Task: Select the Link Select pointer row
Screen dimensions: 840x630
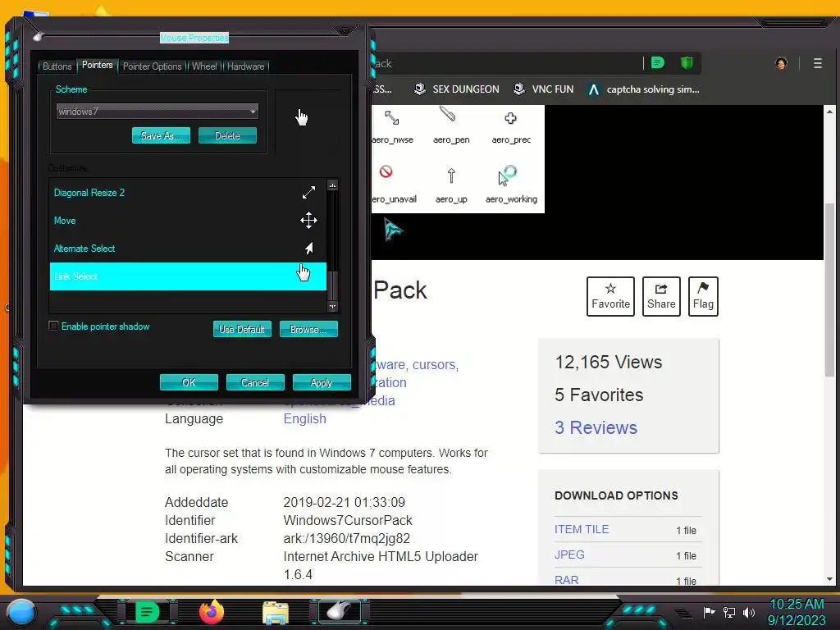Action: coord(188,276)
